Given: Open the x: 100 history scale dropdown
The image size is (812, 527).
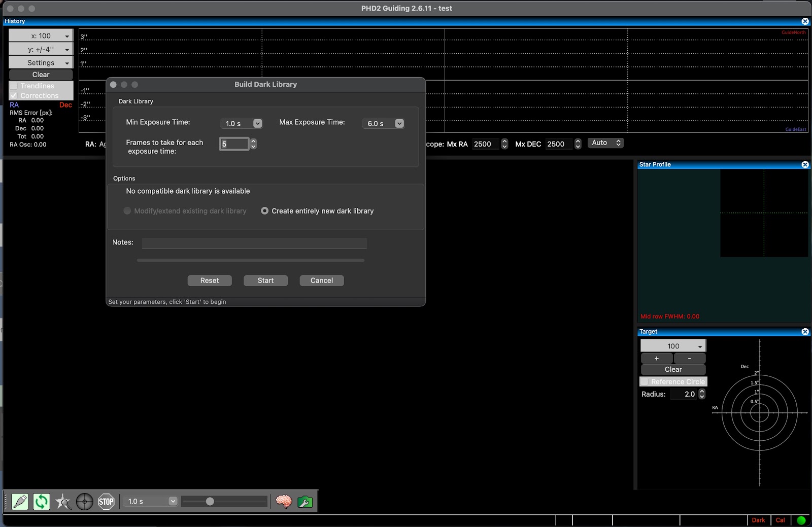Looking at the screenshot, I should coord(41,36).
